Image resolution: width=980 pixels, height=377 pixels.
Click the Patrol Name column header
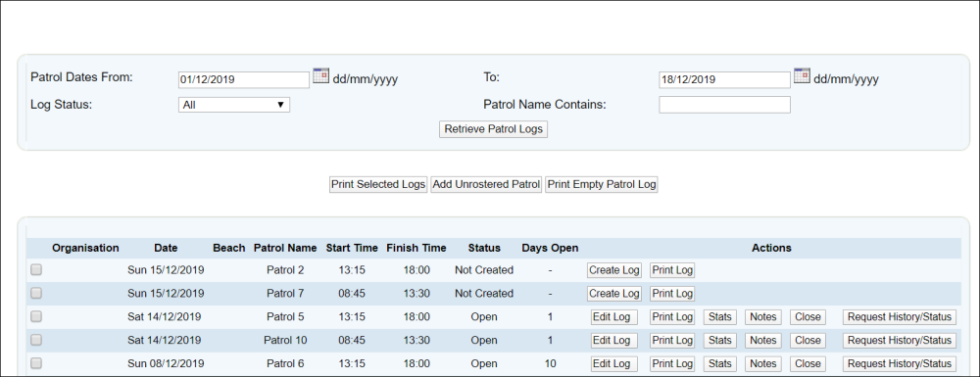[x=285, y=248]
